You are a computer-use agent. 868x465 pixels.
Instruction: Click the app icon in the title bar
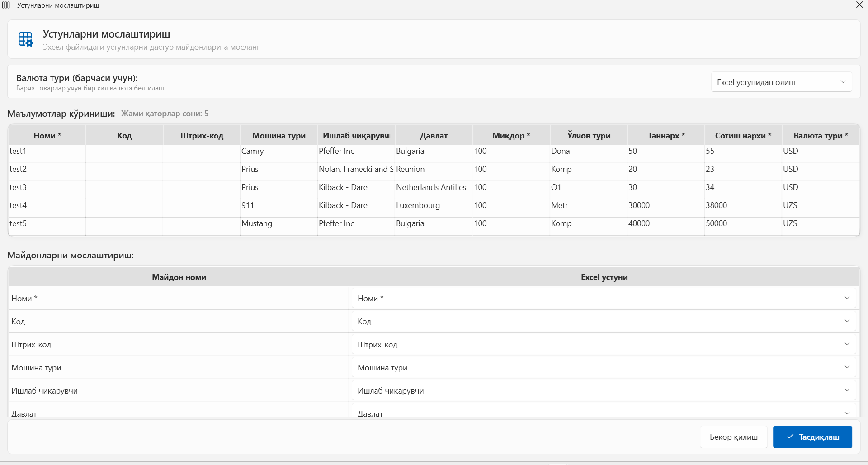(6, 5)
